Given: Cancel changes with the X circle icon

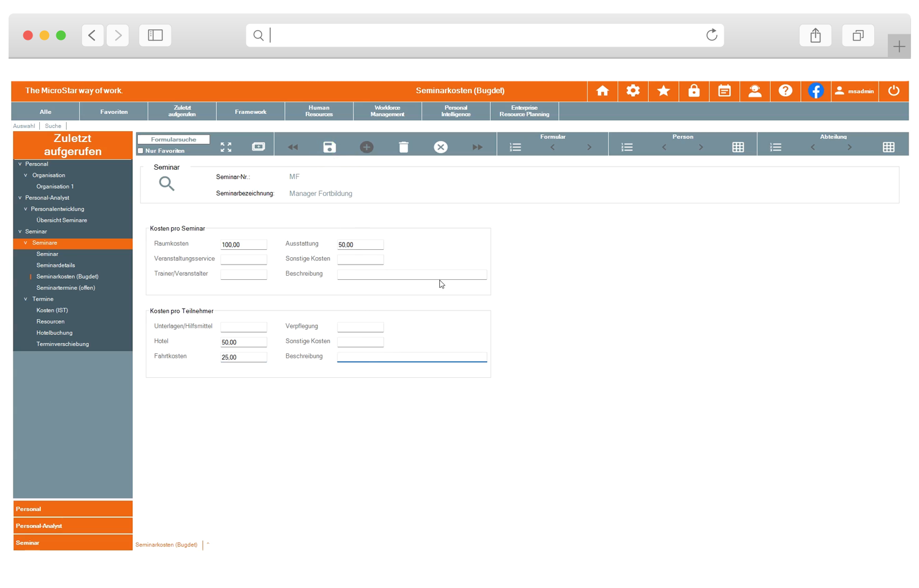Looking at the screenshot, I should point(441,147).
